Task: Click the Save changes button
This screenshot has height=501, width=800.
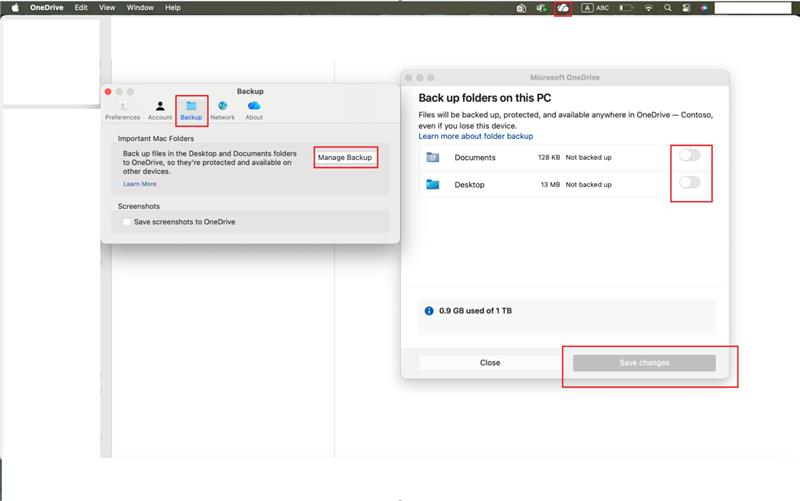Action: (x=644, y=363)
